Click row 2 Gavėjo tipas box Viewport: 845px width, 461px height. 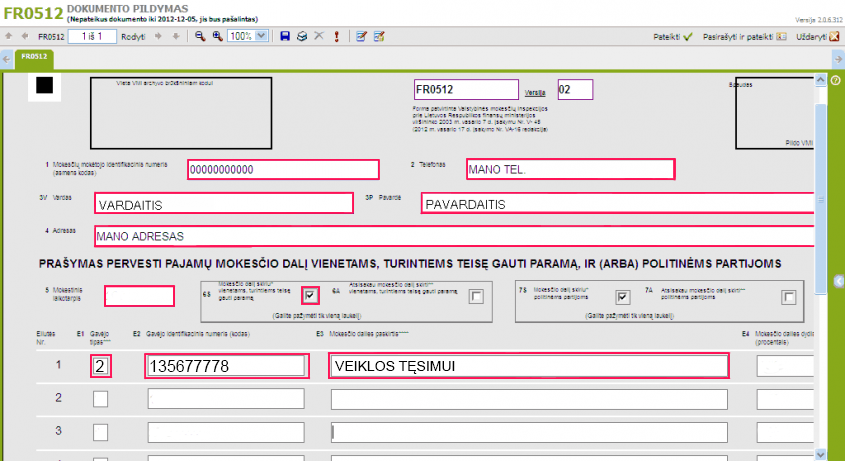100,399
